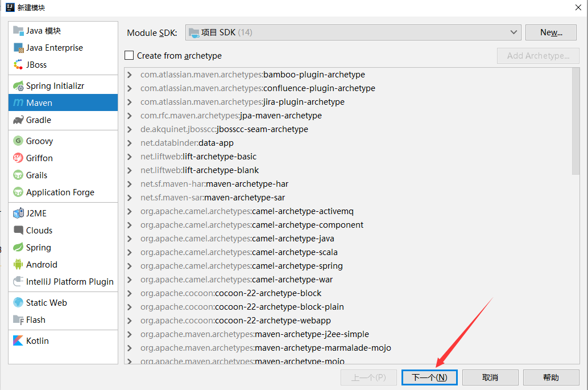Expand bamboo-plugin-archetype entry
This screenshot has width=588, height=390.
pos(130,75)
